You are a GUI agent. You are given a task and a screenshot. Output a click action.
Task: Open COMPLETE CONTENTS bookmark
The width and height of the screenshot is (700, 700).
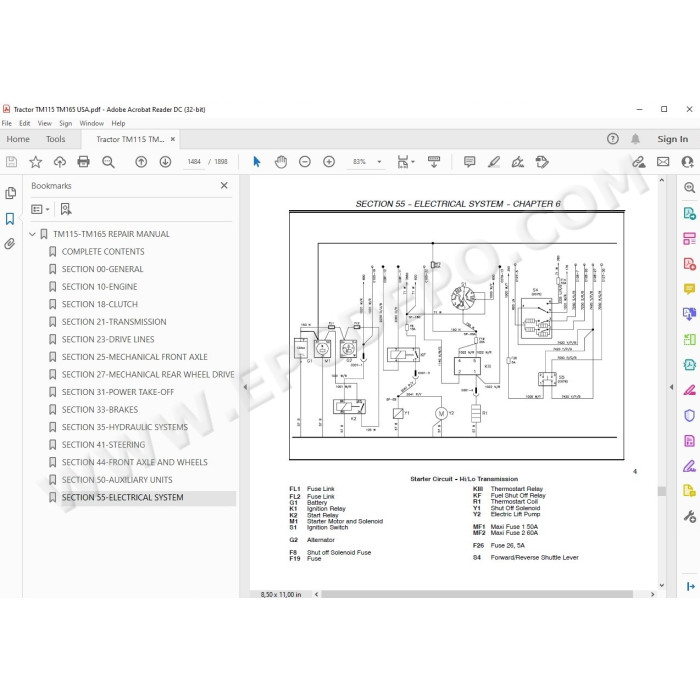[103, 252]
